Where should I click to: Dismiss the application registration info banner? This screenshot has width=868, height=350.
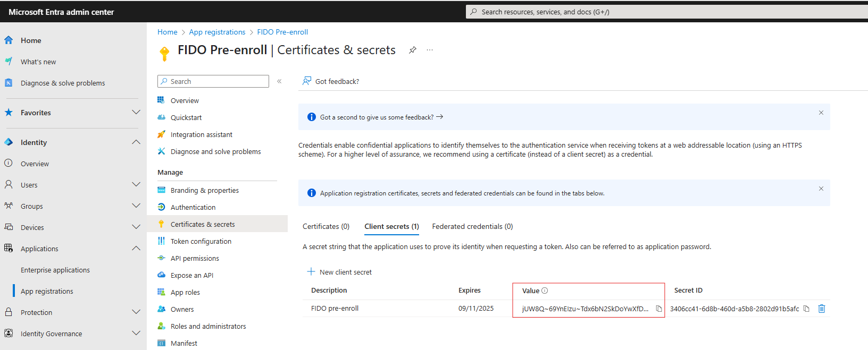coord(821,189)
